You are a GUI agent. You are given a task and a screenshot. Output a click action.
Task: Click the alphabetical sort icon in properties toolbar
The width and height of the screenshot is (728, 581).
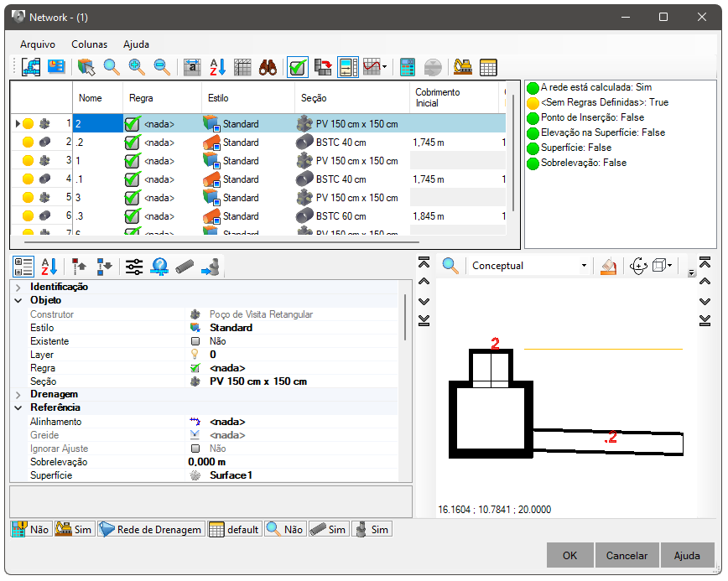[49, 267]
